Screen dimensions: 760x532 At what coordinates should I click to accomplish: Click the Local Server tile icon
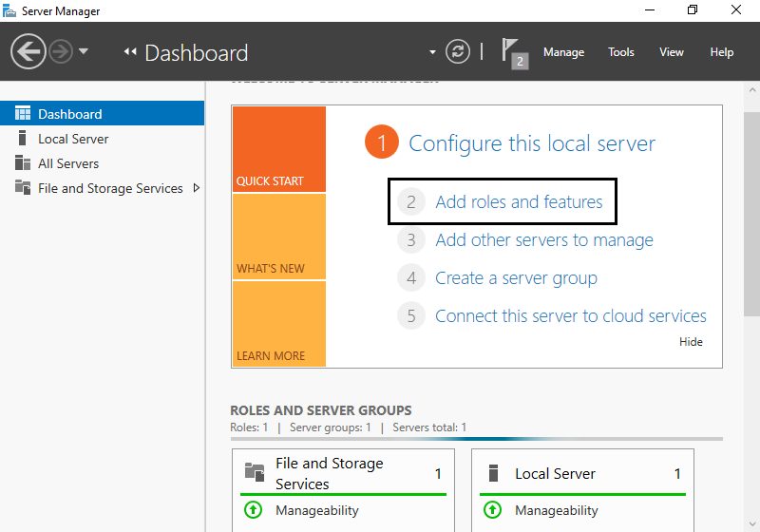click(493, 473)
